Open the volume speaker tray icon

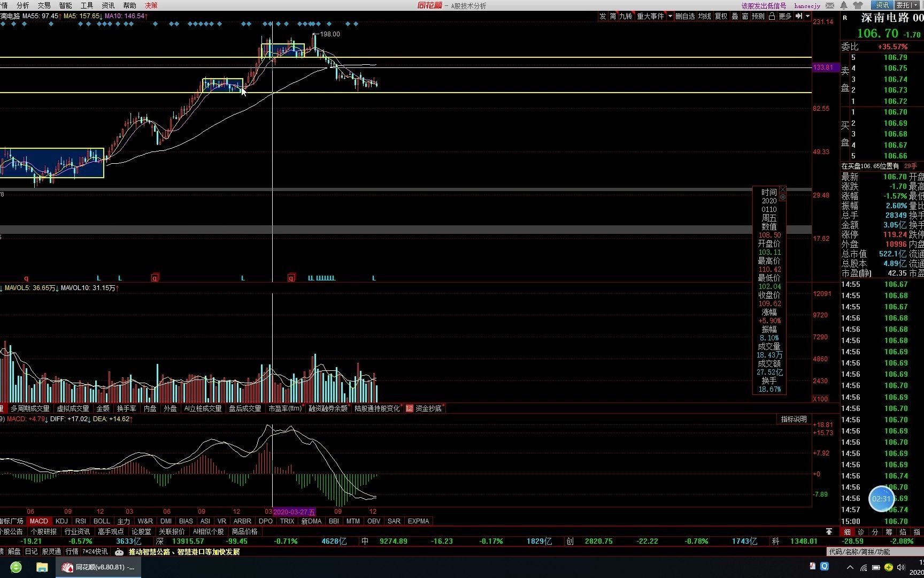tap(901, 567)
